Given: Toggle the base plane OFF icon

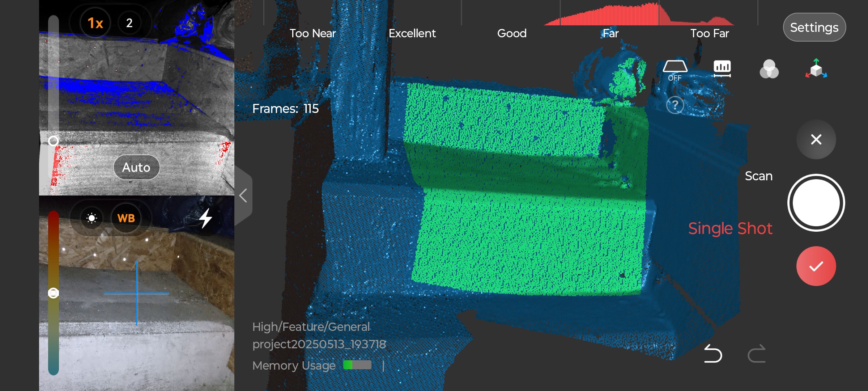Looking at the screenshot, I should [x=675, y=70].
